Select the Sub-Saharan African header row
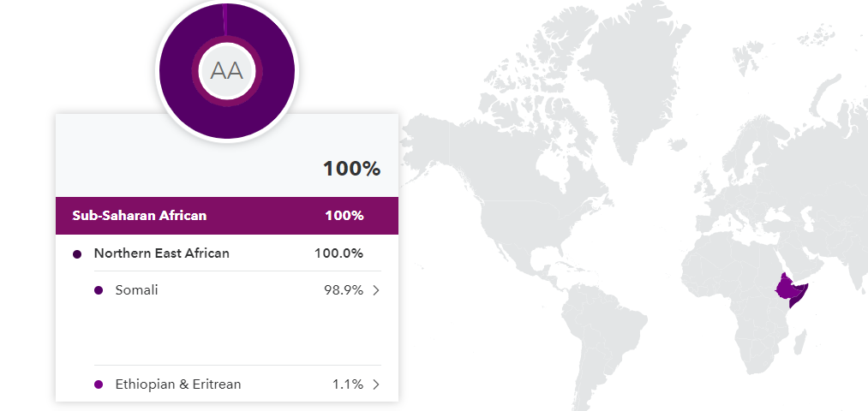This screenshot has height=411, width=868. [x=227, y=215]
